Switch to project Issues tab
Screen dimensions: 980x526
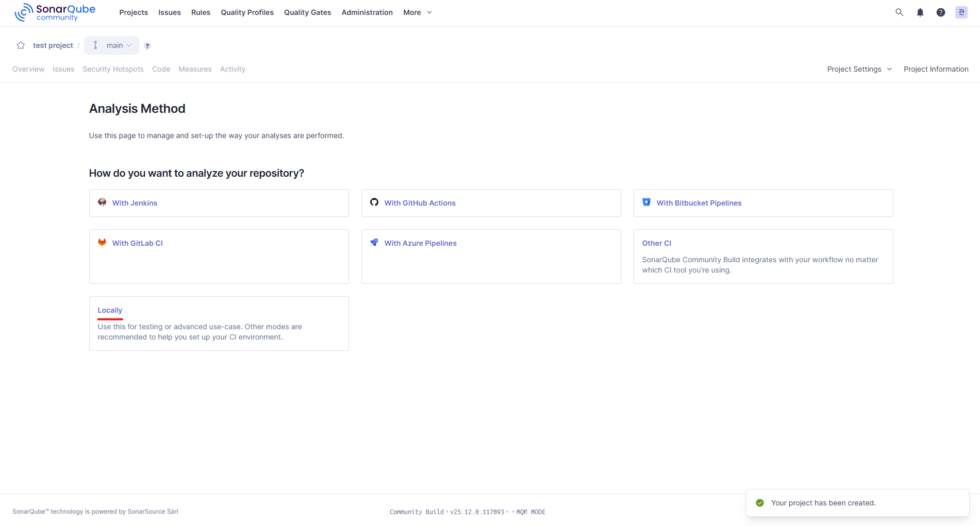pos(63,69)
